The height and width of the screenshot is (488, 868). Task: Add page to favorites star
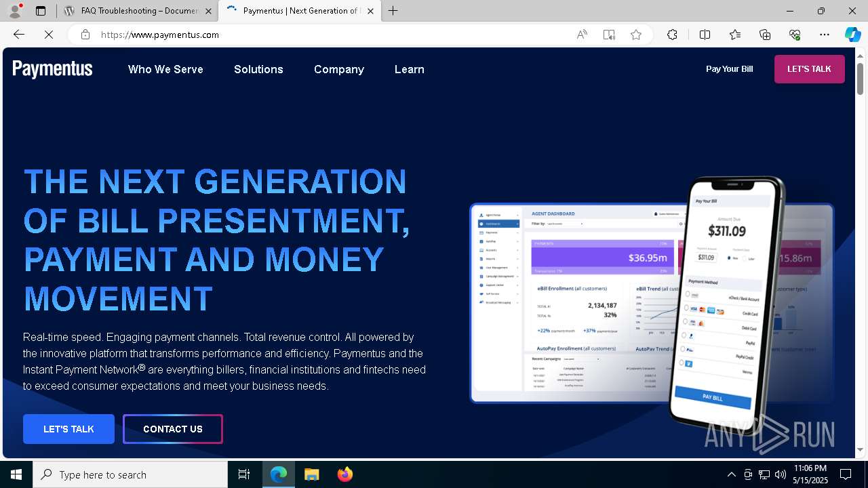click(636, 35)
